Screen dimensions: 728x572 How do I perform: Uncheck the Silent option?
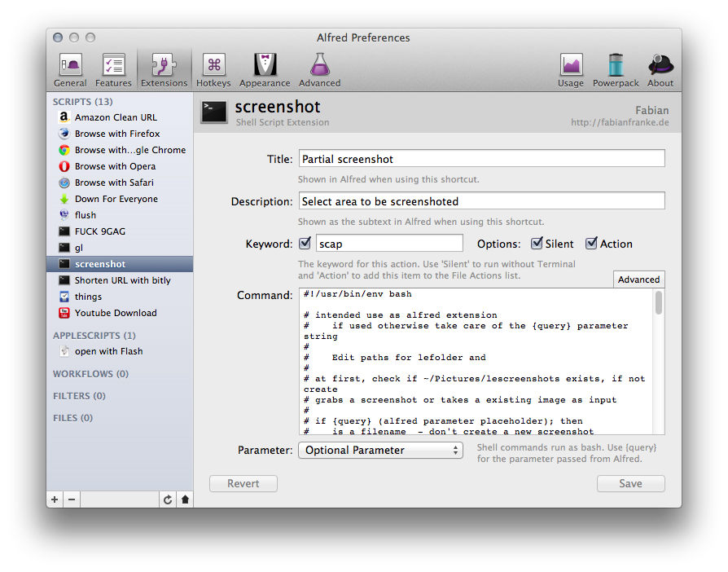tap(537, 243)
